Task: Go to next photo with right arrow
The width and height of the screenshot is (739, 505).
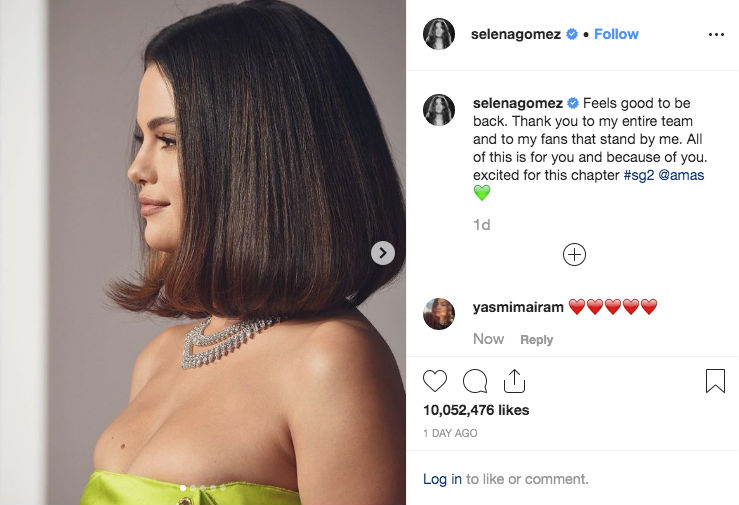Action: [383, 253]
